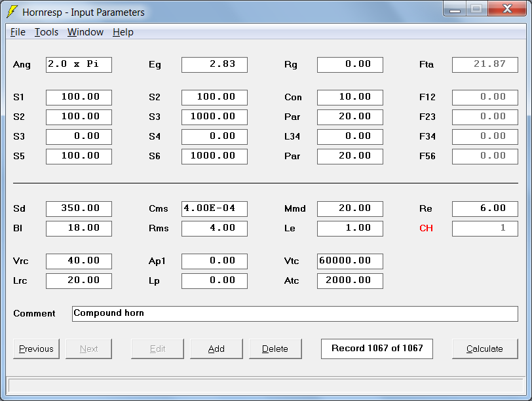Focus the Rg input field
The image size is (532, 401).
pos(350,65)
